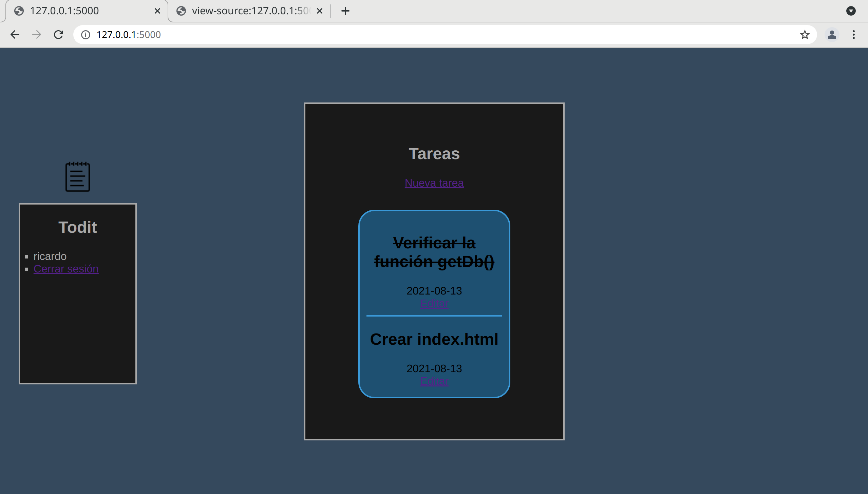The image size is (868, 494).
Task: Open the browser profile avatar icon
Action: 832,35
